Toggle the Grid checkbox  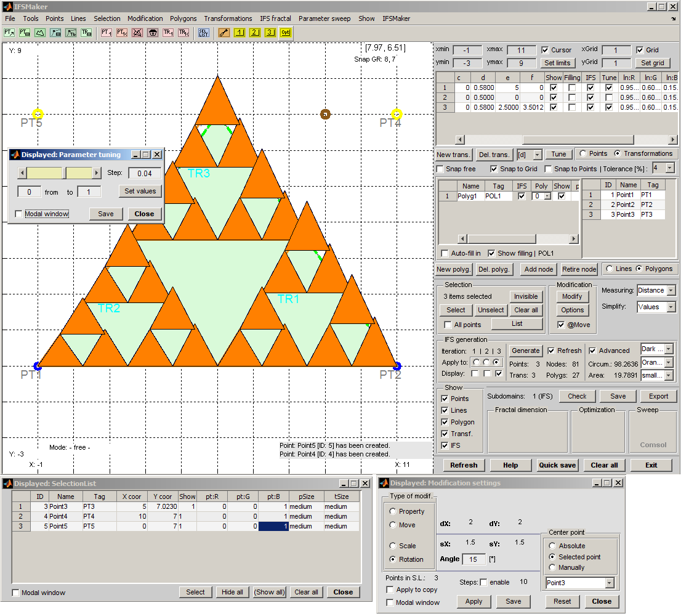[640, 50]
